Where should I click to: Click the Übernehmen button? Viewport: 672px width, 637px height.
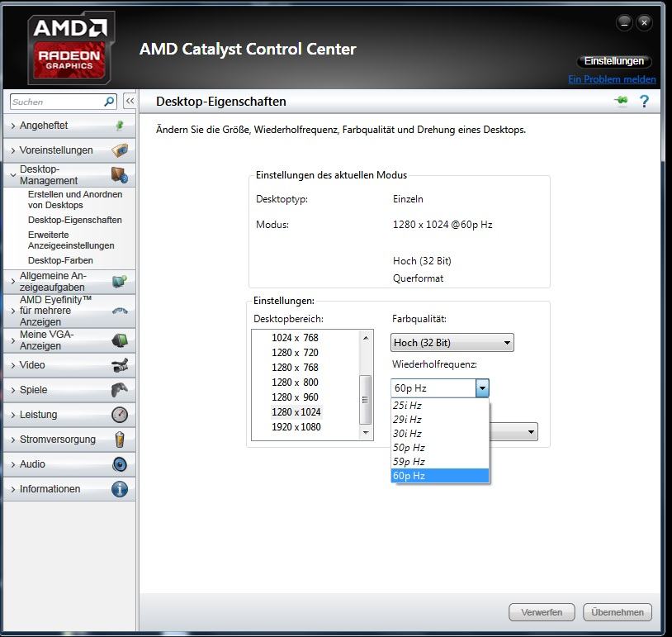coord(618,612)
